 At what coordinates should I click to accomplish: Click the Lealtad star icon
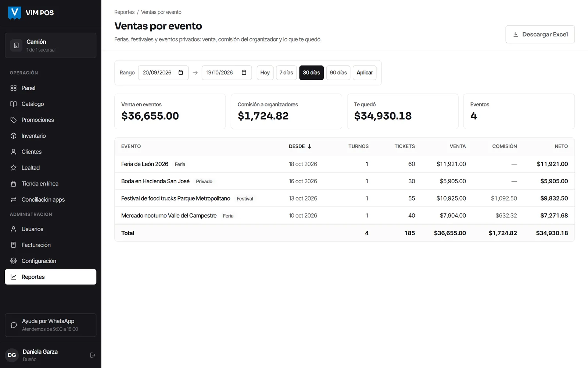click(14, 168)
